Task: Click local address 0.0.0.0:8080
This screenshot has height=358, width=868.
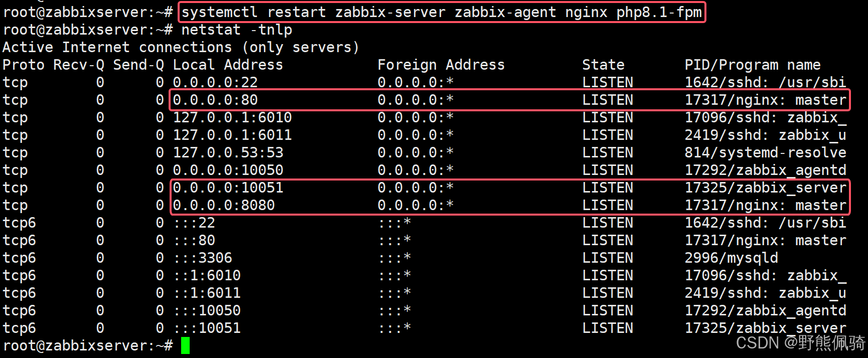Action: [x=224, y=205]
